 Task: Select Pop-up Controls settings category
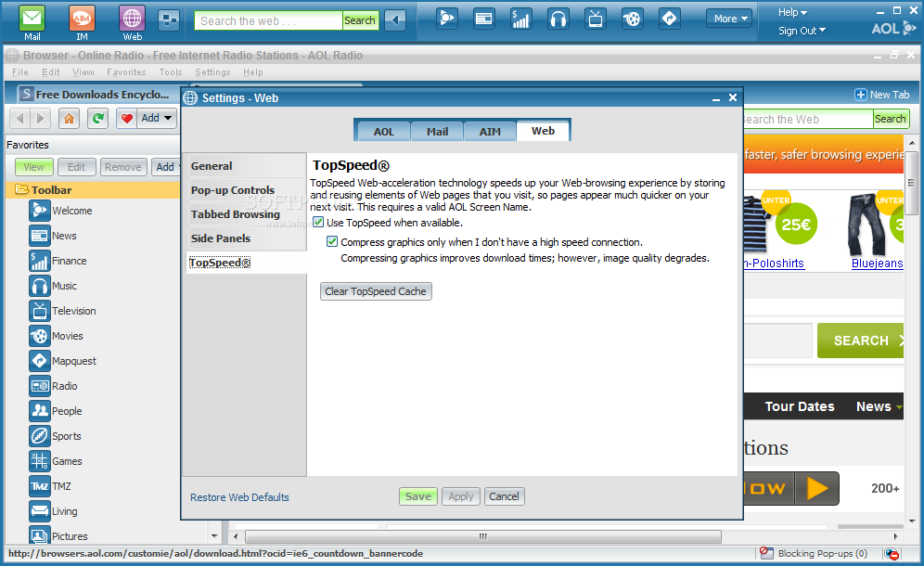point(245,190)
